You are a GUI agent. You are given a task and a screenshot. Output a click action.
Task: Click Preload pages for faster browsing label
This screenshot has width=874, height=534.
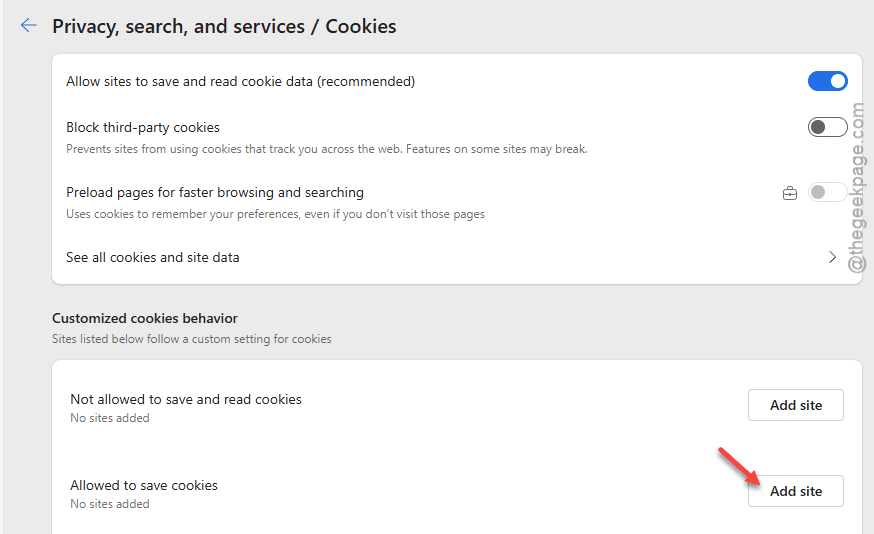[215, 192]
